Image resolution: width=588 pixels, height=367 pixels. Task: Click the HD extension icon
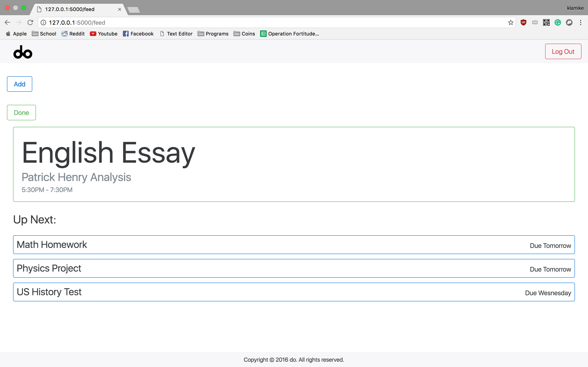tap(535, 23)
